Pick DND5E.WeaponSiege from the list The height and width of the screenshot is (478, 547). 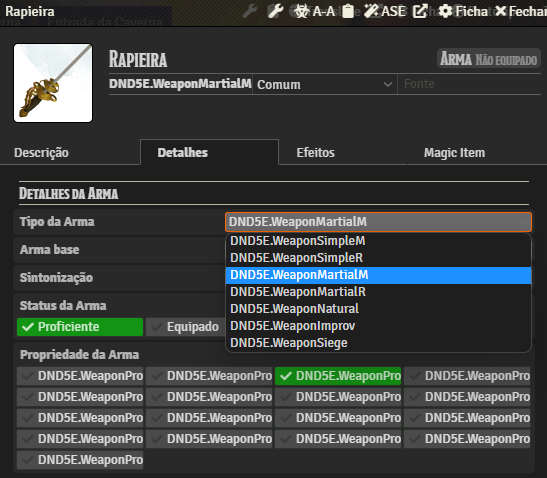click(x=379, y=343)
